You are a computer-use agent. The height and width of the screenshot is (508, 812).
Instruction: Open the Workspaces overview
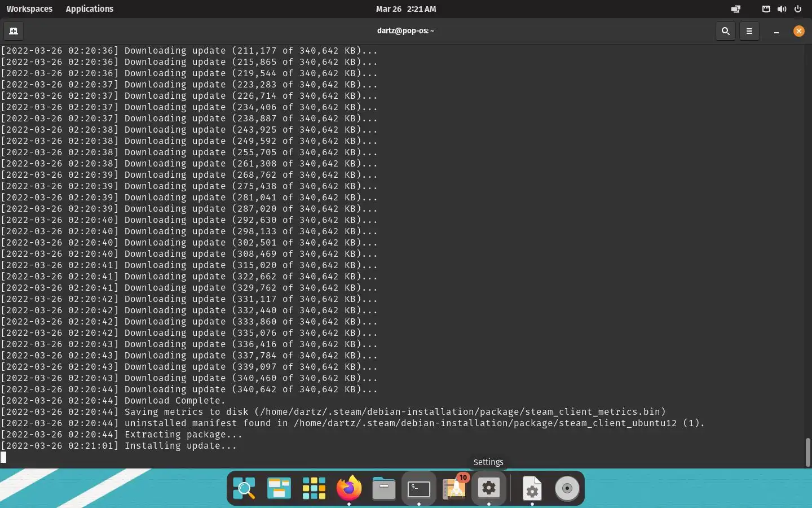(x=29, y=9)
